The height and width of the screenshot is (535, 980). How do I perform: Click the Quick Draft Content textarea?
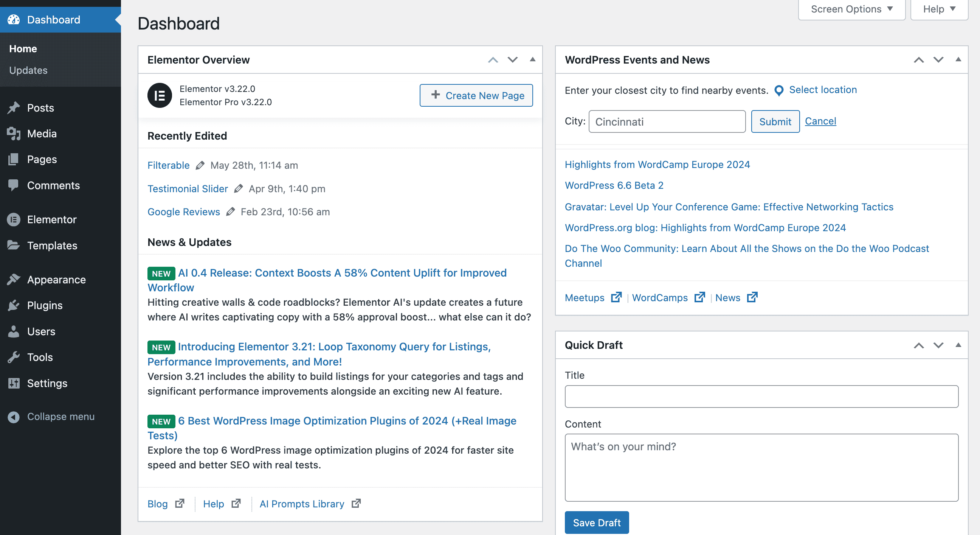coord(761,468)
